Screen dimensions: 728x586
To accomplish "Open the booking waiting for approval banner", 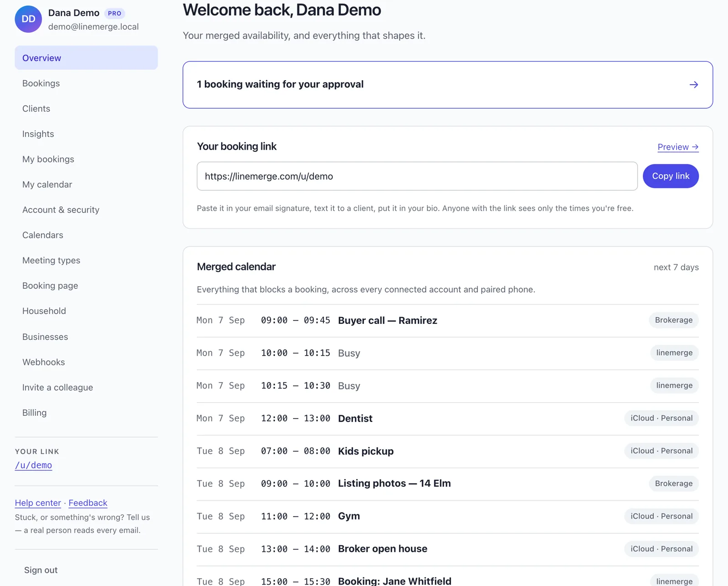I will (448, 85).
